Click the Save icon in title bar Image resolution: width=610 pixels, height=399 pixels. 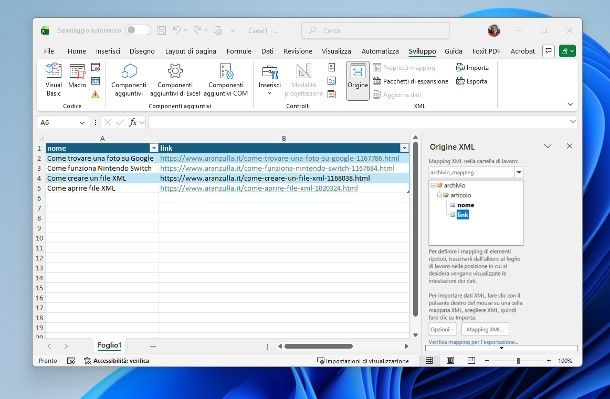[x=161, y=30]
